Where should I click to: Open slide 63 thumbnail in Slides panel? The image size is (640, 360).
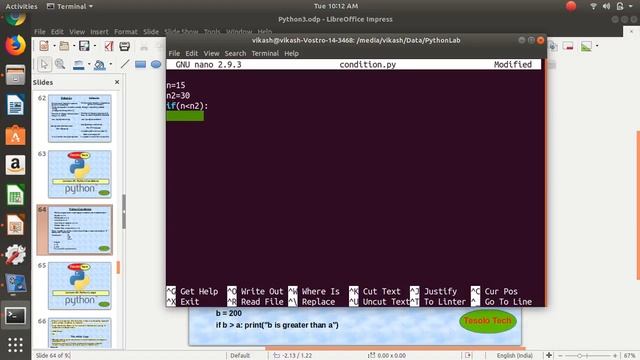coord(80,174)
